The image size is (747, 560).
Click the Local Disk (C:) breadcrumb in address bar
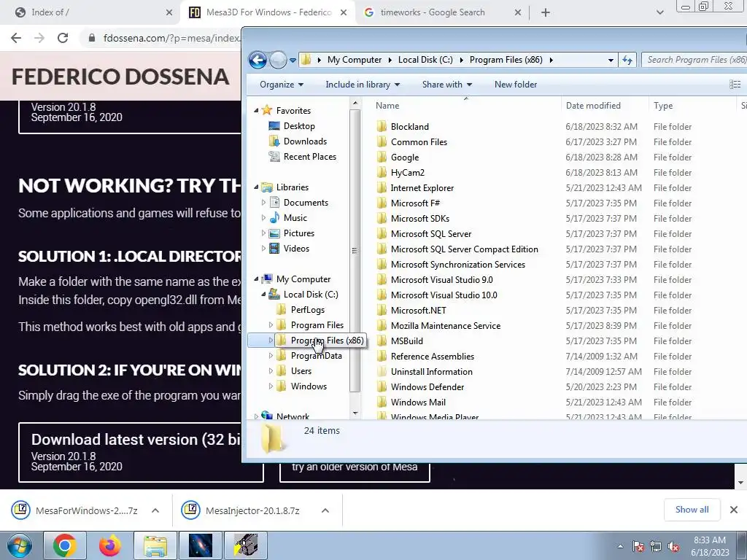click(425, 60)
